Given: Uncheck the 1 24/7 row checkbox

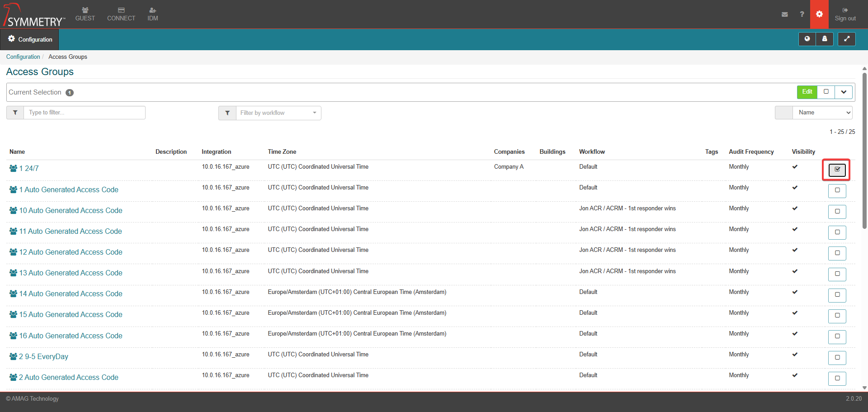Looking at the screenshot, I should point(837,170).
